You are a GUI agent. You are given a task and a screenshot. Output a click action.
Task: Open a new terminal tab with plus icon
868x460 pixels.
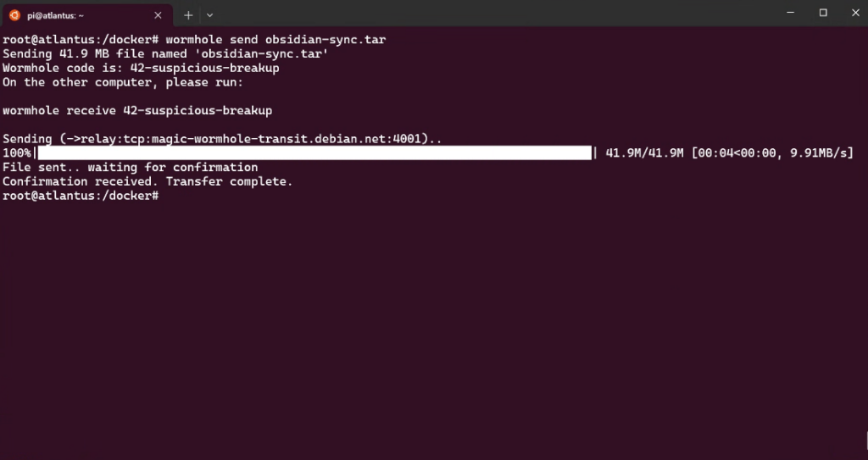click(188, 15)
